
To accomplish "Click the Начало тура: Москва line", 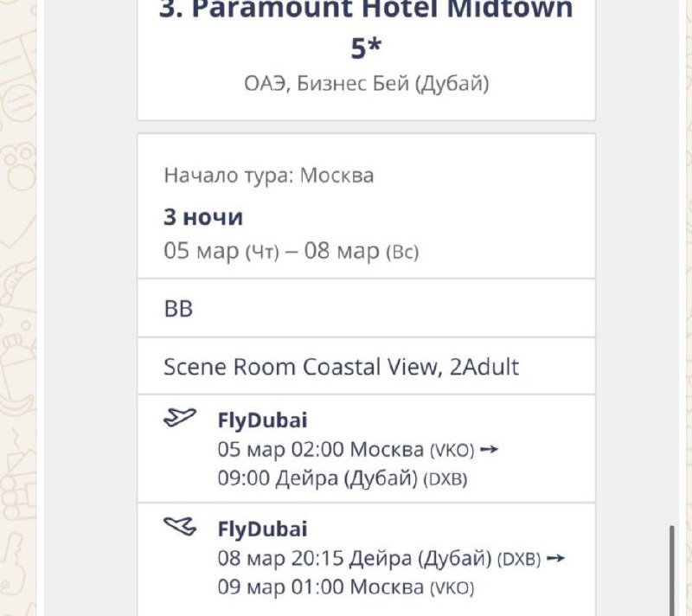I will pos(269,176).
